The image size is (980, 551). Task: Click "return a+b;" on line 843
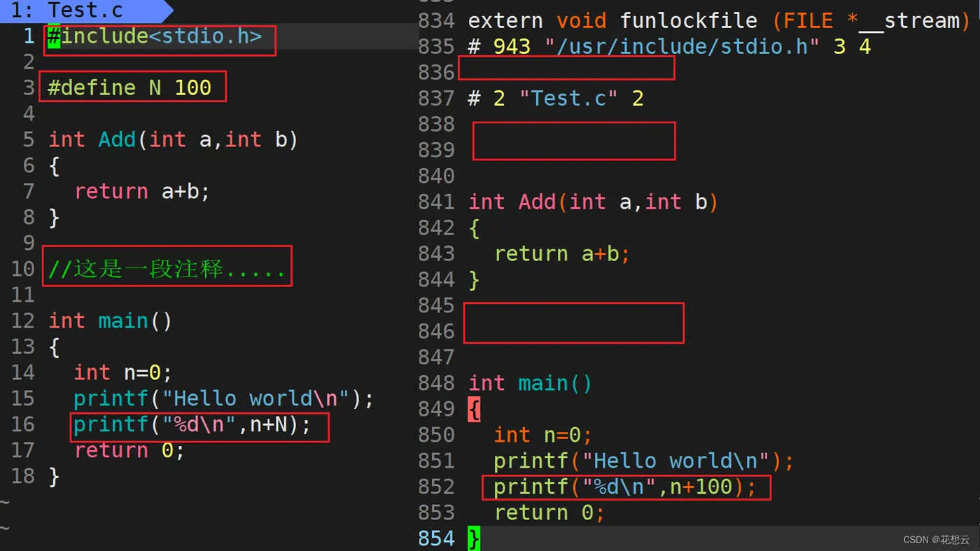click(562, 253)
